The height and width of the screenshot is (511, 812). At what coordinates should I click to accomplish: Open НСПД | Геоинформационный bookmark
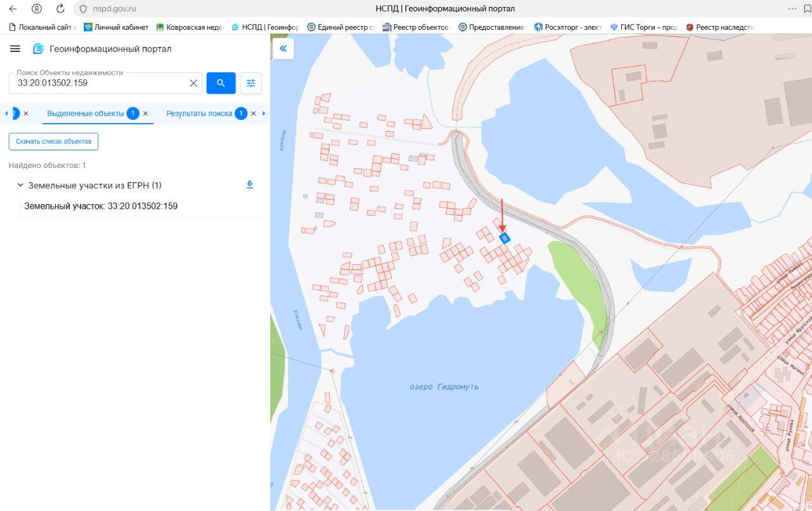tap(266, 27)
